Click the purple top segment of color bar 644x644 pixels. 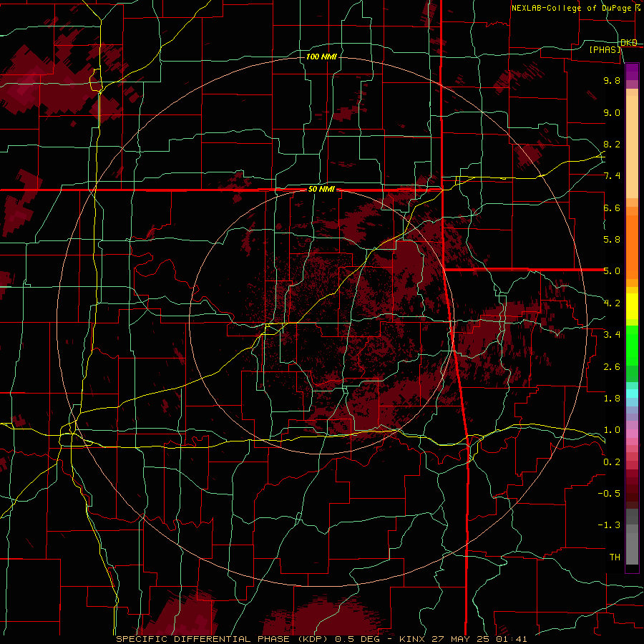pos(632,72)
